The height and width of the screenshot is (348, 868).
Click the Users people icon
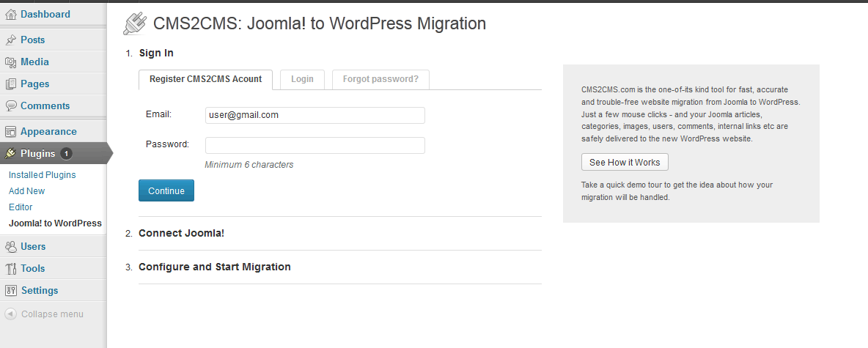(10, 246)
